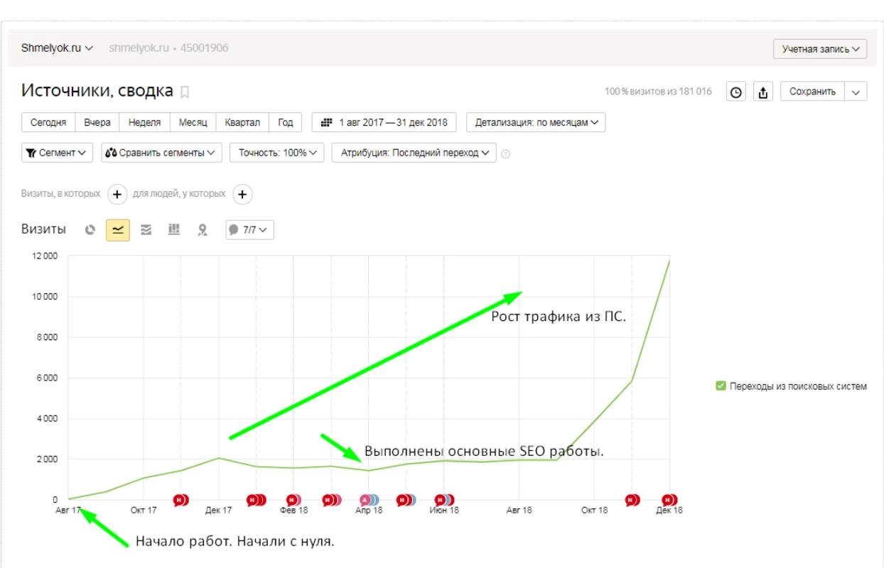Image resolution: width=884 pixels, height=588 pixels.
Task: Choose the bar column chart icon
Action: coord(173,230)
